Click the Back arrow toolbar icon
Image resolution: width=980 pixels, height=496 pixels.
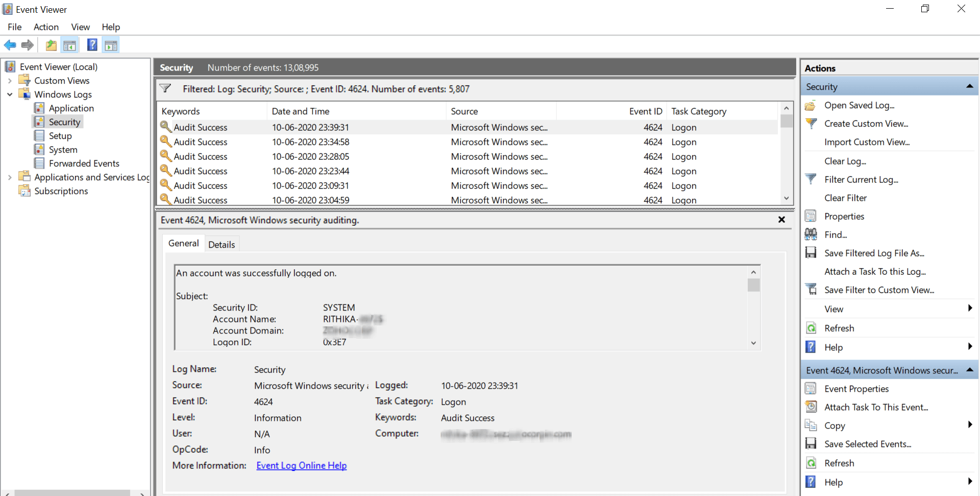pos(10,45)
